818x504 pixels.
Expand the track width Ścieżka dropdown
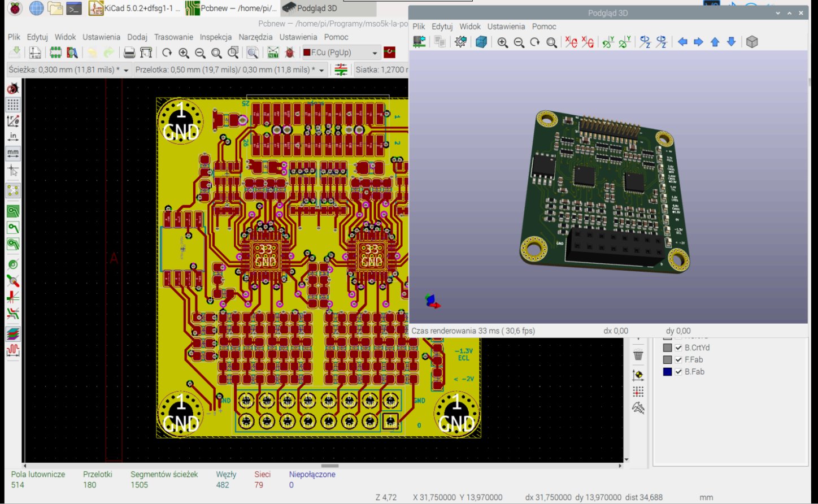click(125, 69)
